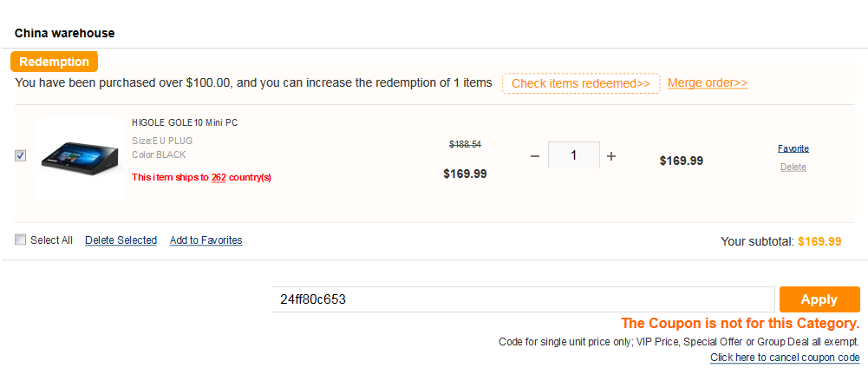The width and height of the screenshot is (868, 368).
Task: Increase quantity with the plus icon
Action: (611, 156)
